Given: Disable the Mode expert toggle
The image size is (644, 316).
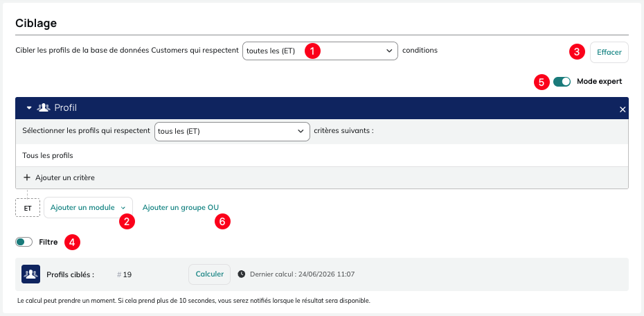Looking at the screenshot, I should (562, 81).
